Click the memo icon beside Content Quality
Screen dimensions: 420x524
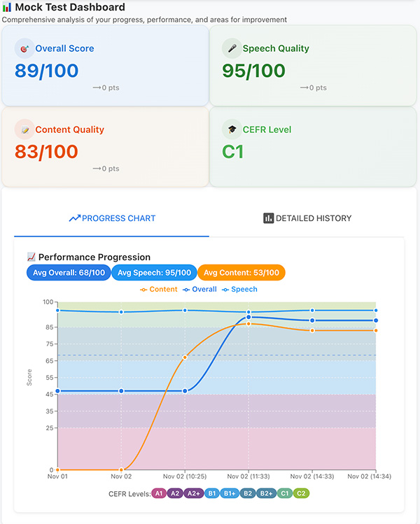[x=24, y=129]
